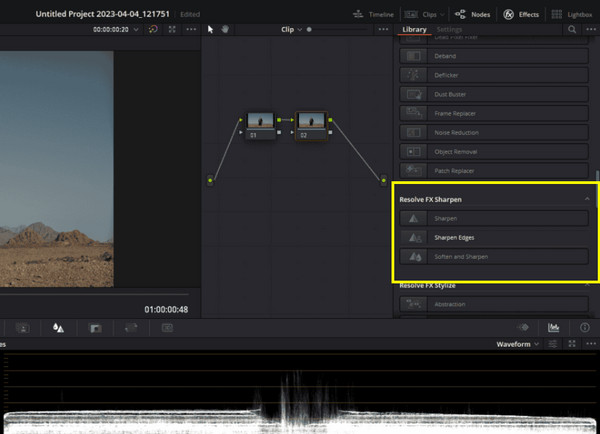Open the Information palette icon
This screenshot has height=434, width=600.
pyautogui.click(x=584, y=328)
